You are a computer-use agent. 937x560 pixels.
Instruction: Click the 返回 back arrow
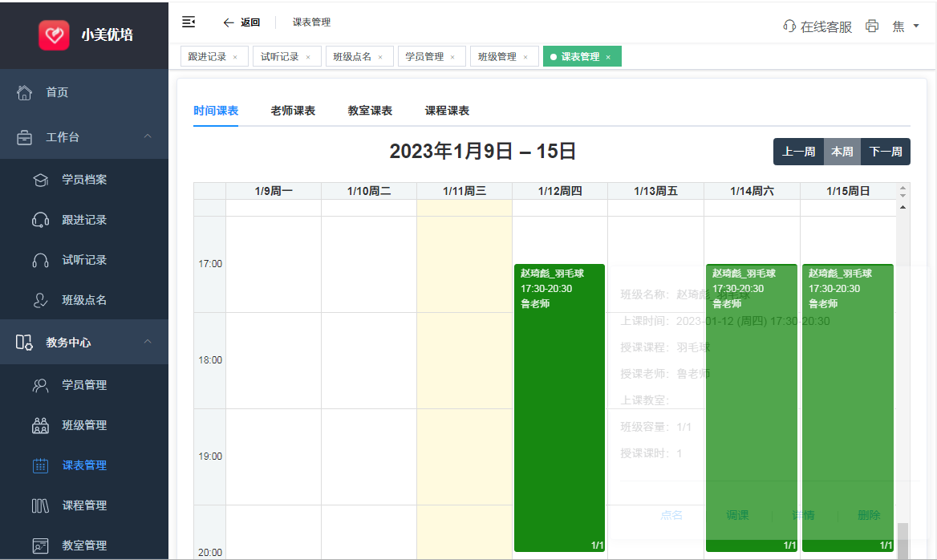point(241,22)
